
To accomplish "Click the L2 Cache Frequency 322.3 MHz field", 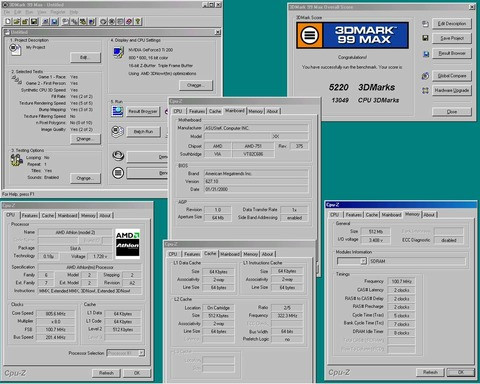I will pyautogui.click(x=287, y=316).
